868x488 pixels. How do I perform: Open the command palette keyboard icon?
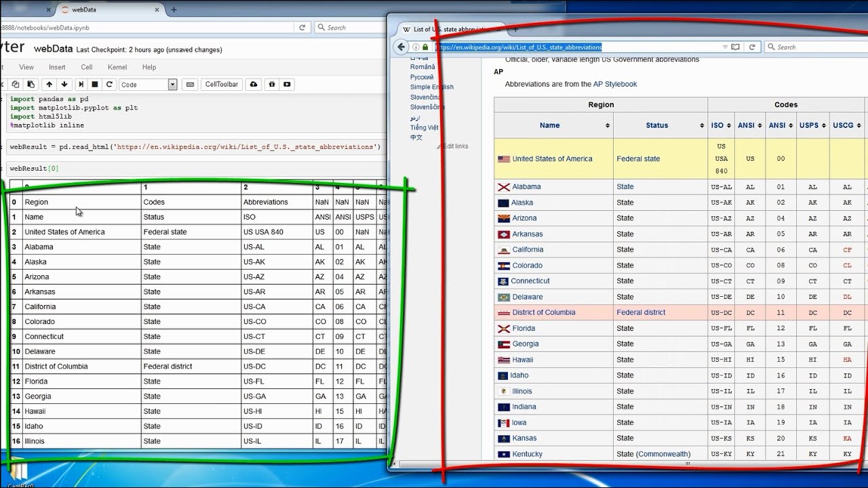[190, 85]
